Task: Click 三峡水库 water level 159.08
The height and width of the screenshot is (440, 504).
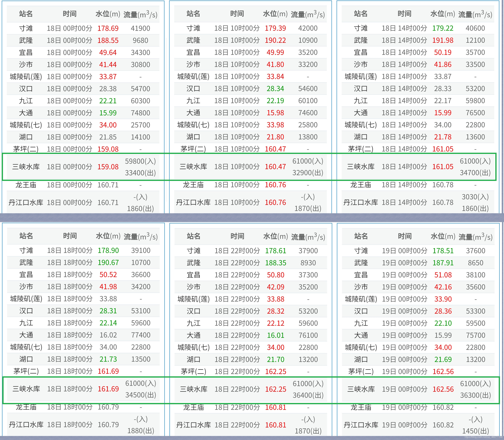Action: tap(108, 167)
